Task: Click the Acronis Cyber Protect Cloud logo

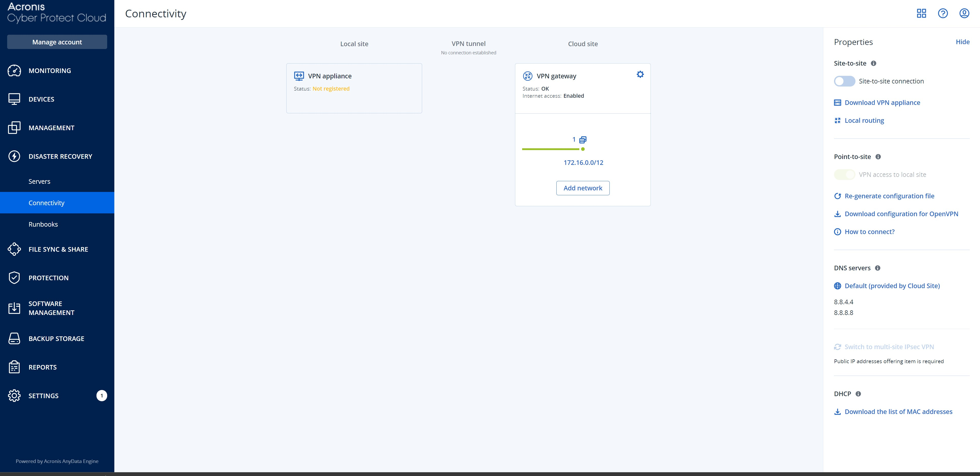Action: coord(56,13)
